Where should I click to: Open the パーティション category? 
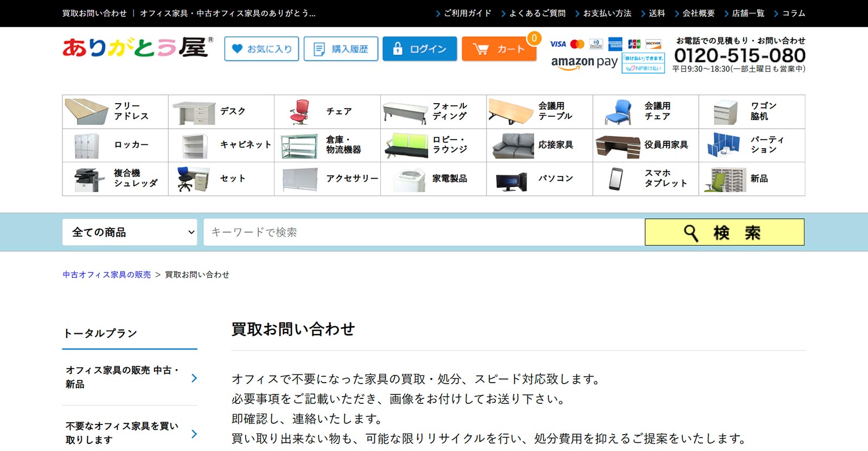pyautogui.click(x=752, y=145)
